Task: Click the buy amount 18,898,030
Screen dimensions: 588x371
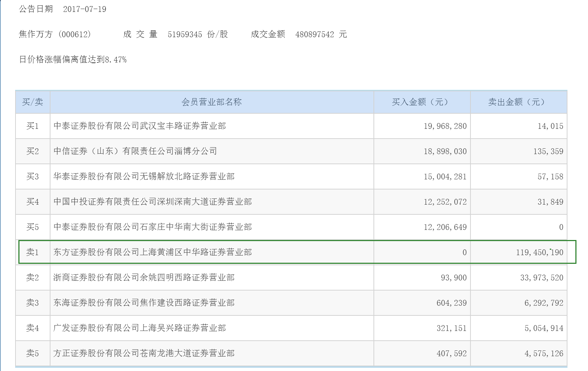Action: coord(445,152)
